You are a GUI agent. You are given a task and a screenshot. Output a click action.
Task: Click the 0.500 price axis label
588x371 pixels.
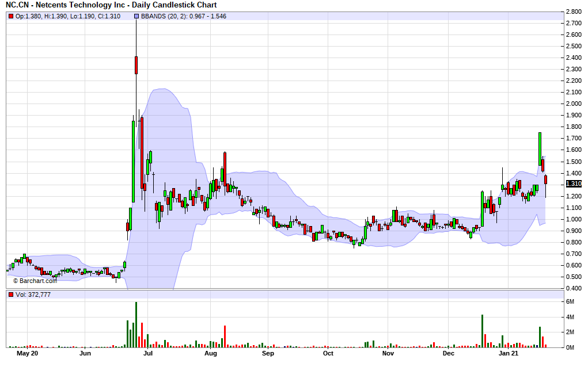tap(574, 277)
